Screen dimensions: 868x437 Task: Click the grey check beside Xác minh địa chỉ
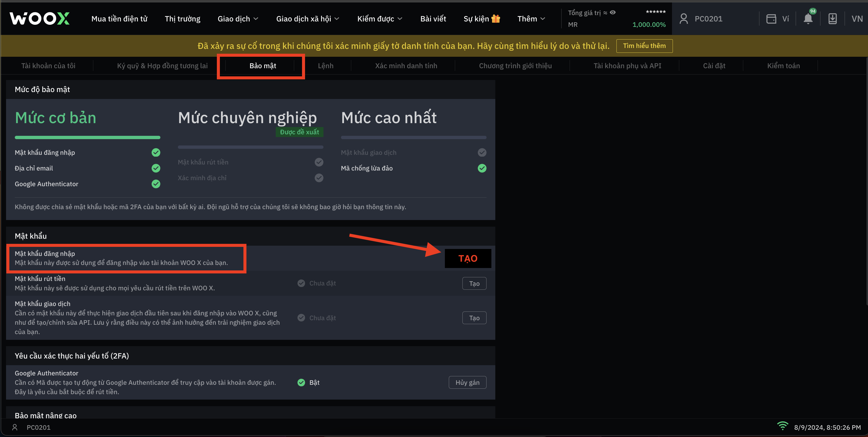tap(319, 178)
